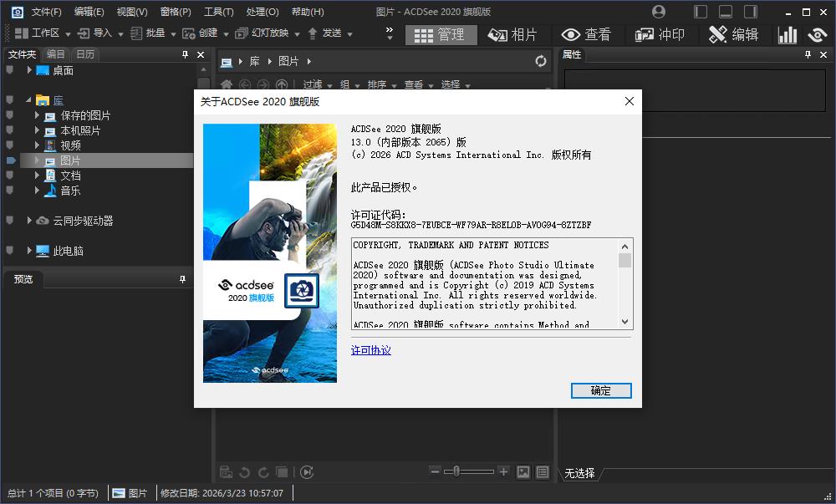The width and height of the screenshot is (836, 504).
Task: Enter 冲印 (Develop) mode
Action: (x=661, y=34)
